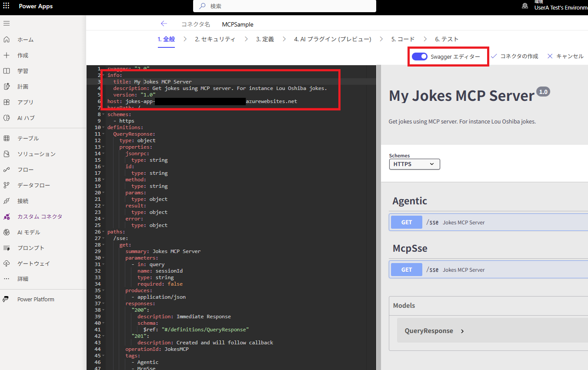588x370 pixels.
Task: Click the search field in the top bar
Action: [284, 6]
